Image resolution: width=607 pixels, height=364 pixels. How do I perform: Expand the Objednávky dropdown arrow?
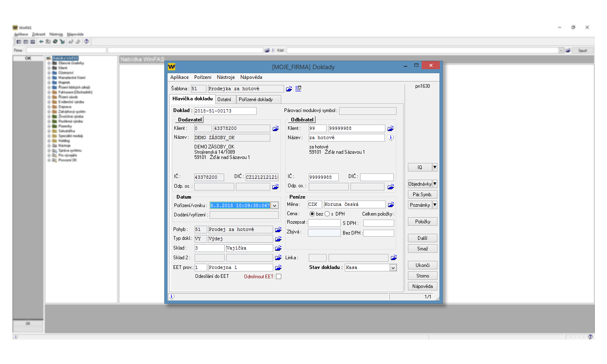point(435,184)
